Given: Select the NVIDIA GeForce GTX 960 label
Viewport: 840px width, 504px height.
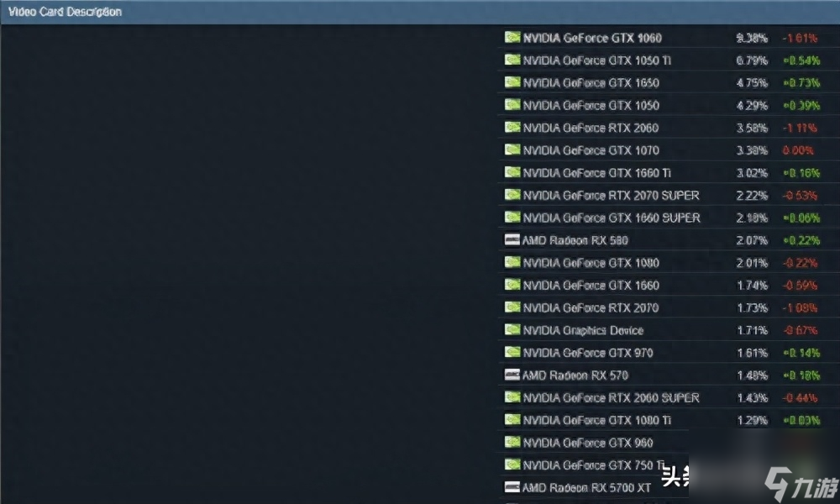Looking at the screenshot, I should point(588,443).
